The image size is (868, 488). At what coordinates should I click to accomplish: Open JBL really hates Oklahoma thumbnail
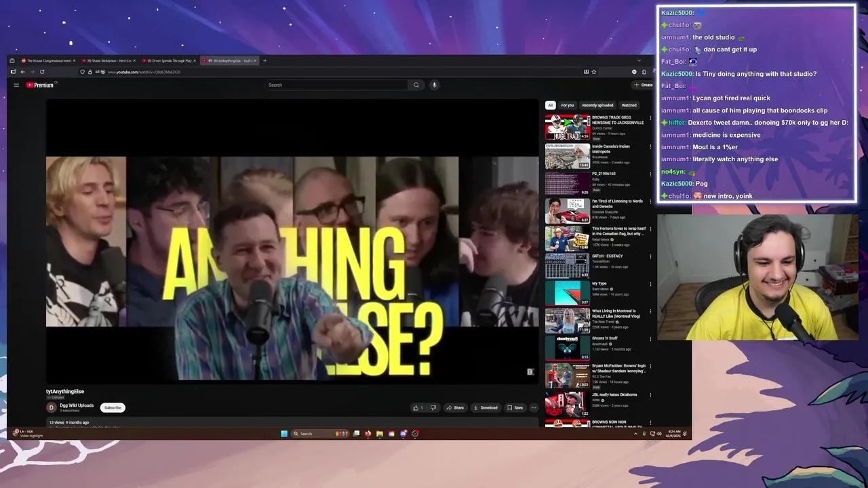[x=568, y=403]
